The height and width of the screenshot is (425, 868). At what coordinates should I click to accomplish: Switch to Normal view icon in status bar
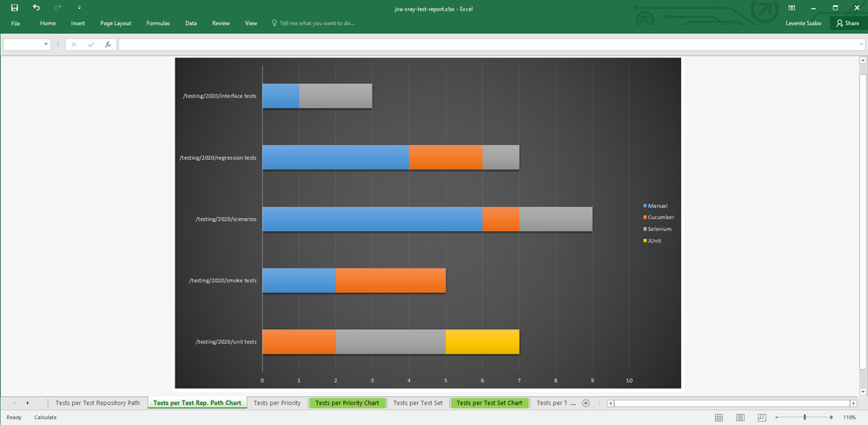point(719,417)
